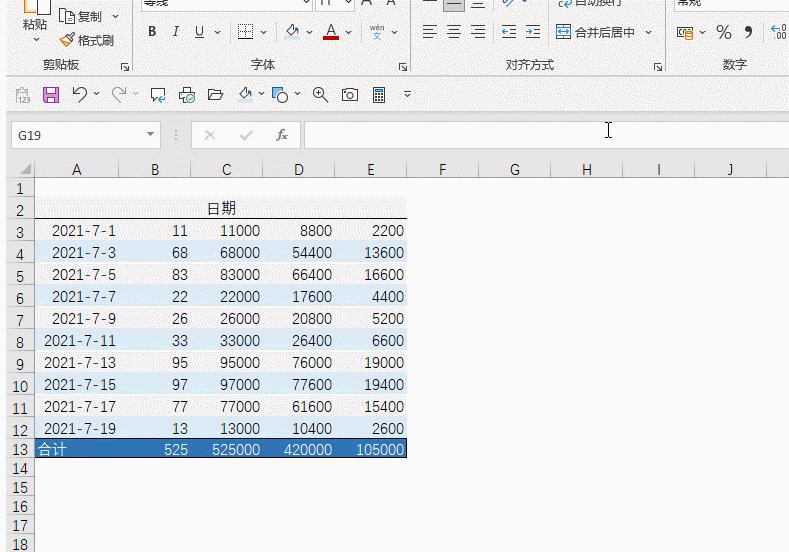
Task: Select column C header
Action: [227, 170]
